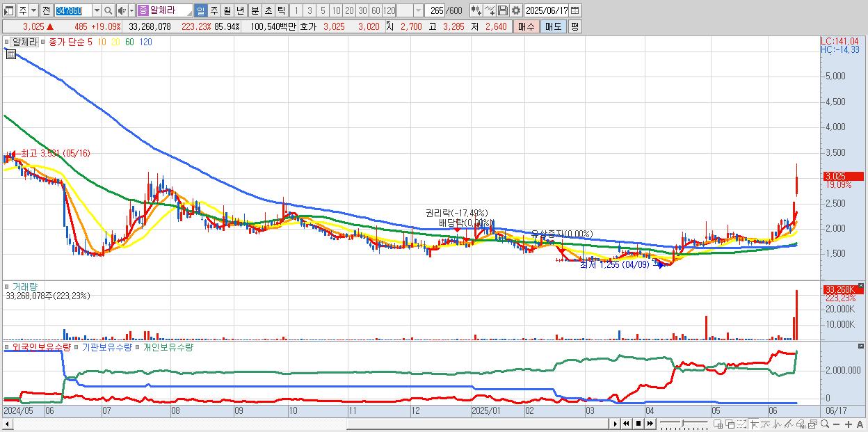Click the 매수 buy button
Viewport: 868px width, 432px height.
tap(527, 26)
